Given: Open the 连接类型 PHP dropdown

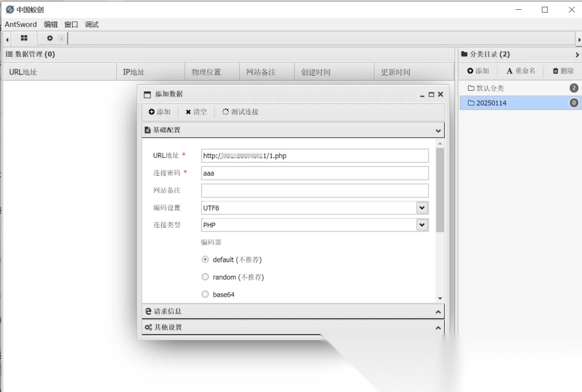Looking at the screenshot, I should pyautogui.click(x=422, y=224).
